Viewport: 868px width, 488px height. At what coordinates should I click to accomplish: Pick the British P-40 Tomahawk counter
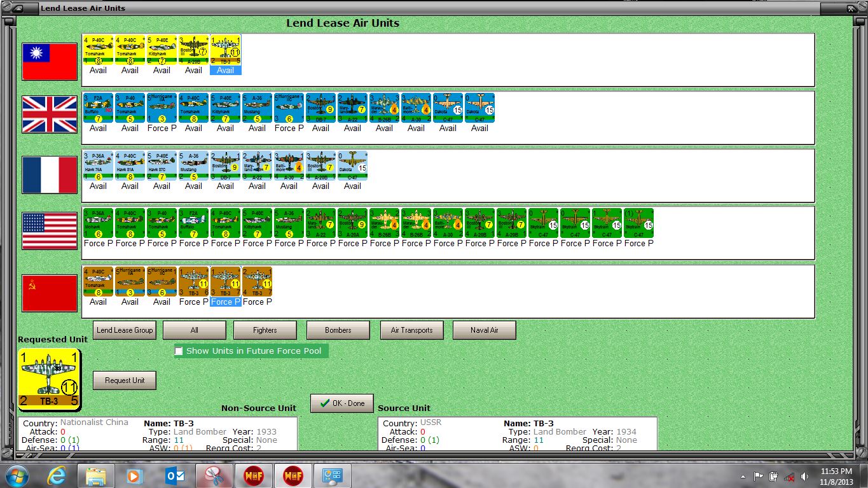[x=130, y=108]
